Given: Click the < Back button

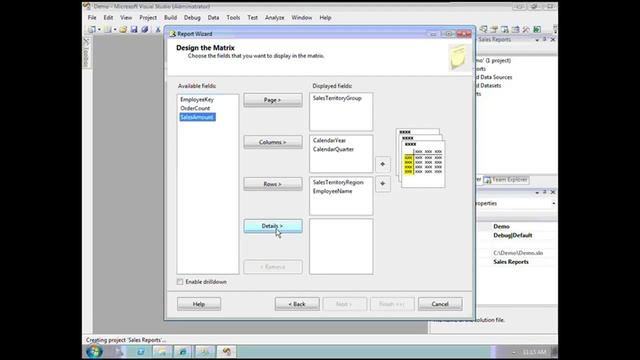Looking at the screenshot, I should click(297, 304).
